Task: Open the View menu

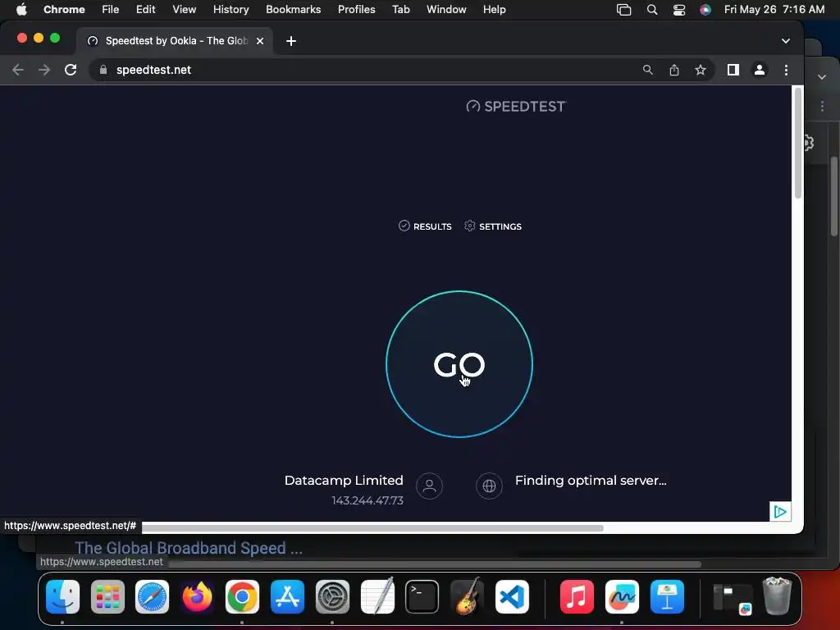Action: [x=185, y=9]
